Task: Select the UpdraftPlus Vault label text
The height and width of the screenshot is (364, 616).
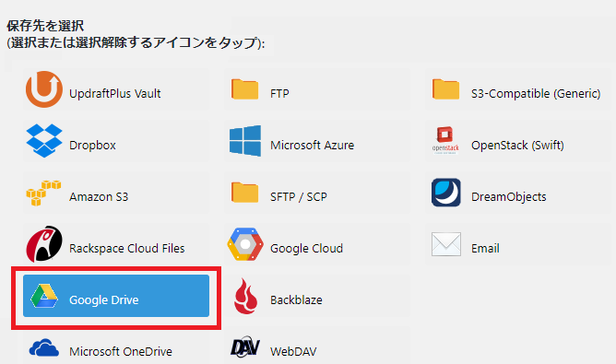Action: (x=114, y=93)
